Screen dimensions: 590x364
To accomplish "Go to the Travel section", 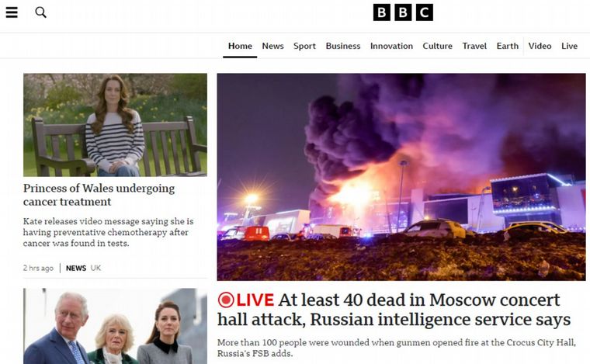I will (474, 46).
